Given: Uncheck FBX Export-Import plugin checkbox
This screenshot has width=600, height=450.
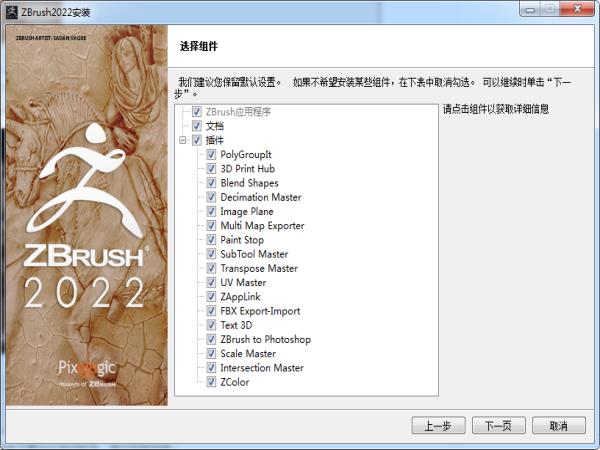Looking at the screenshot, I should 211,311.
